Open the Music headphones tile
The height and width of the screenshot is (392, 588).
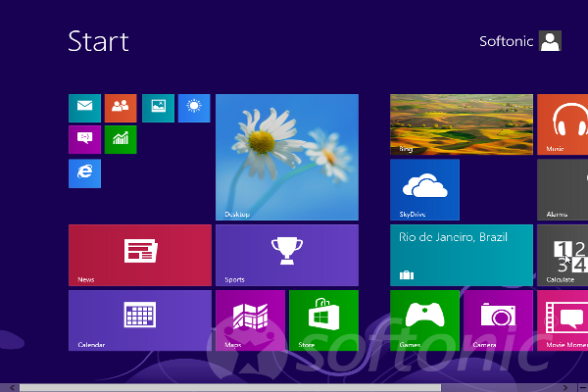(x=563, y=124)
